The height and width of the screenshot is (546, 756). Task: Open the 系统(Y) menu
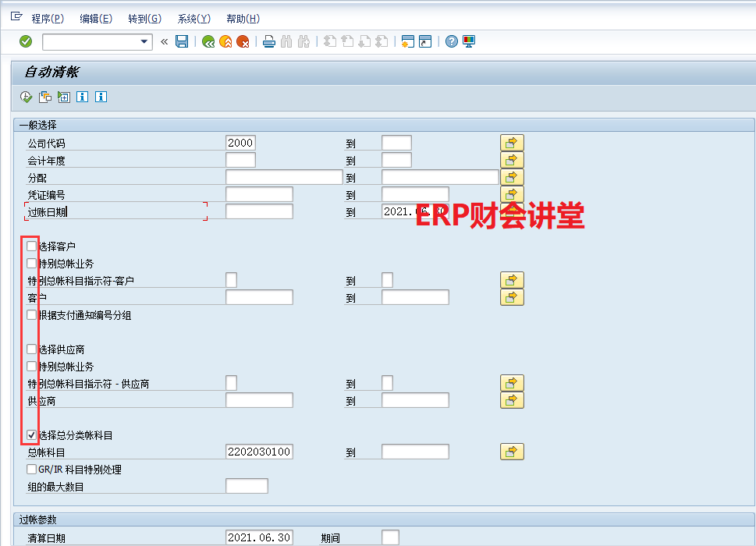(193, 19)
